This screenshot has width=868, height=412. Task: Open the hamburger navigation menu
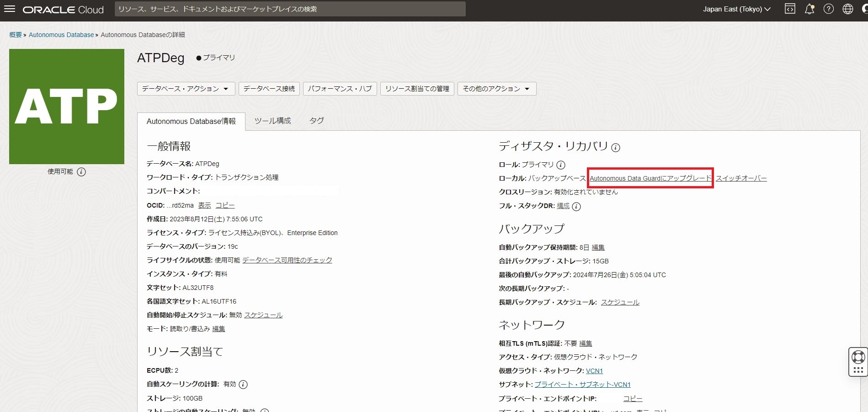pyautogui.click(x=10, y=9)
